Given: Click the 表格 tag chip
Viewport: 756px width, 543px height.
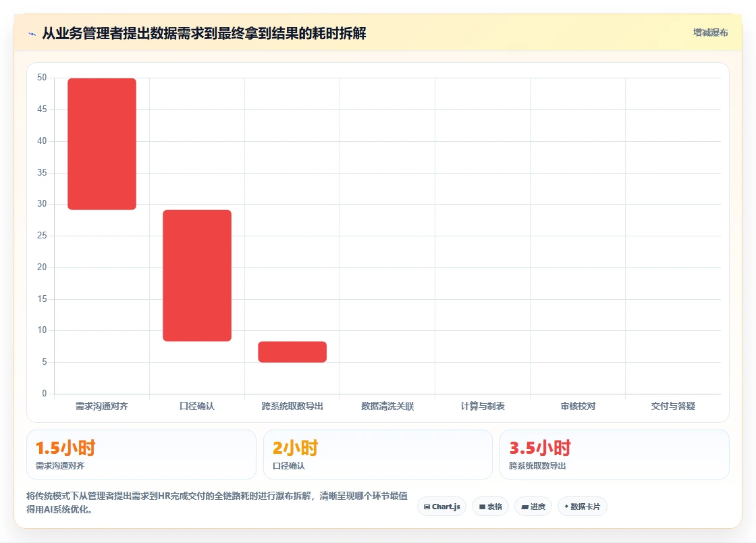Looking at the screenshot, I should (490, 507).
